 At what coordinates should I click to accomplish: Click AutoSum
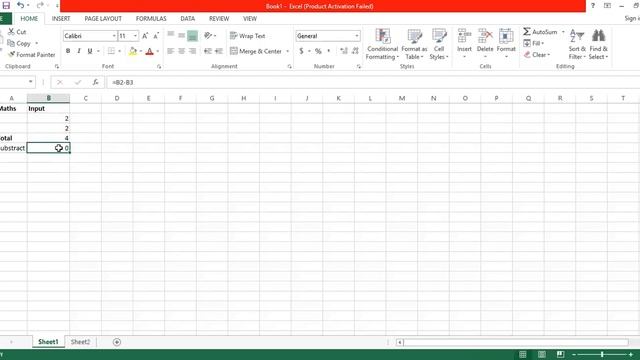click(x=540, y=32)
